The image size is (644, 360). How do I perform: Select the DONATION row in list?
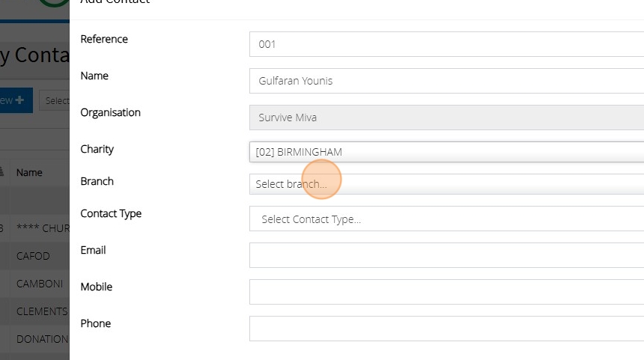[x=42, y=339]
